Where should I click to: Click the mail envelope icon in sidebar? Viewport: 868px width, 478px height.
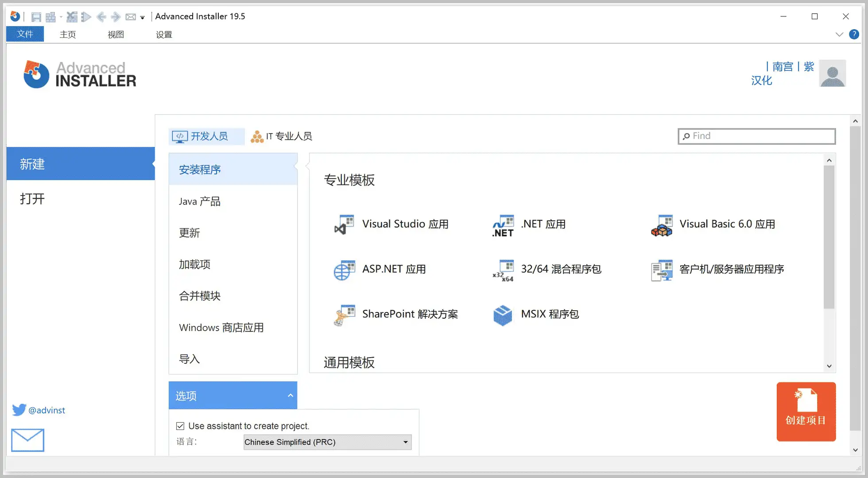27,440
